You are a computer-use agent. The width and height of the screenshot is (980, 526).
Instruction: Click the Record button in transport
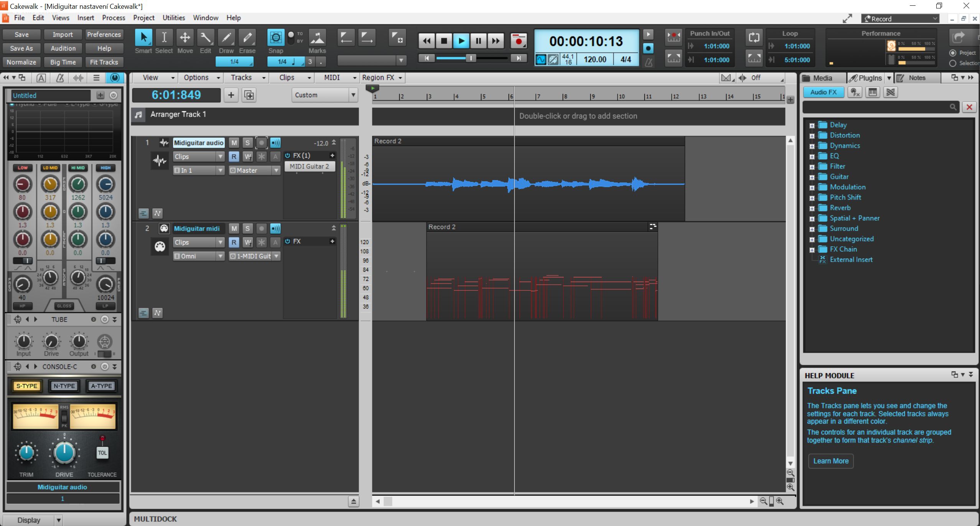tap(519, 41)
